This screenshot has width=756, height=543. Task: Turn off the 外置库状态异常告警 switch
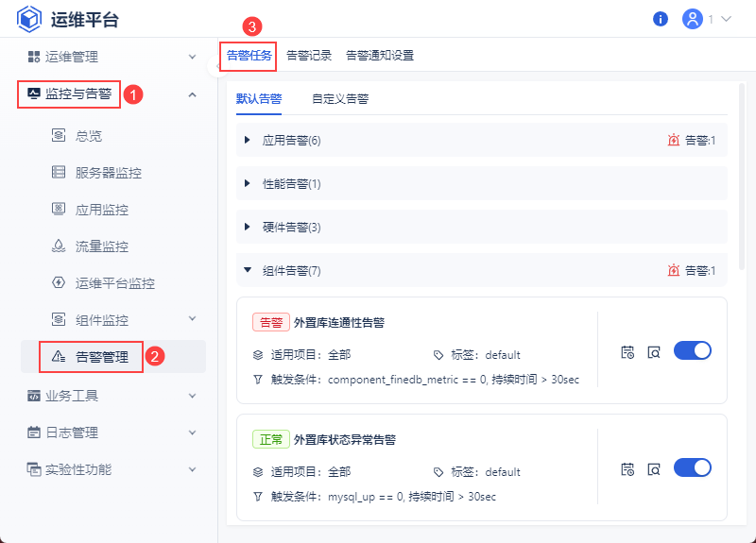(x=692, y=467)
